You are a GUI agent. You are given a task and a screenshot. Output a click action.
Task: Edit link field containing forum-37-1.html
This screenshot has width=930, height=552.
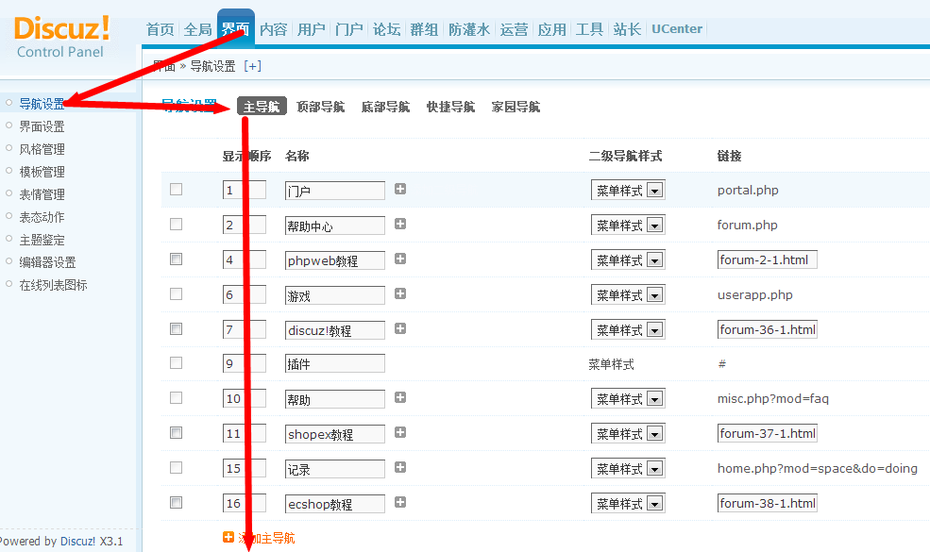coord(767,433)
